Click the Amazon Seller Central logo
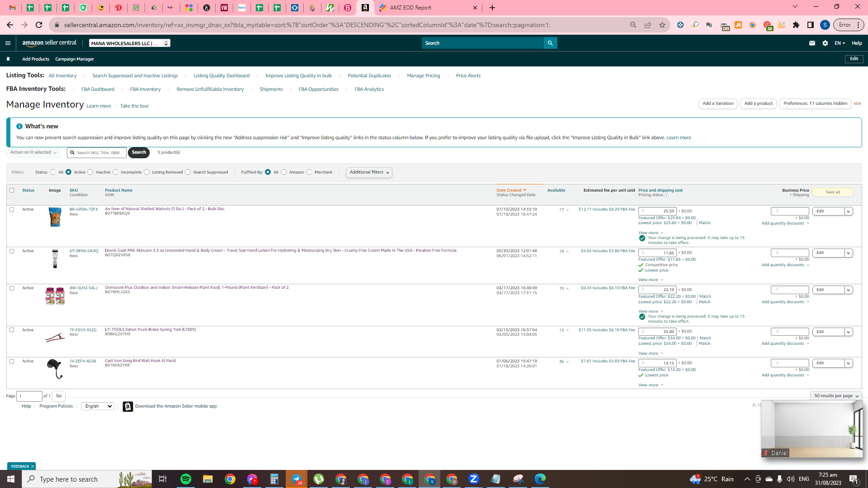Image resolution: width=868 pixels, height=488 pixels. 49,43
